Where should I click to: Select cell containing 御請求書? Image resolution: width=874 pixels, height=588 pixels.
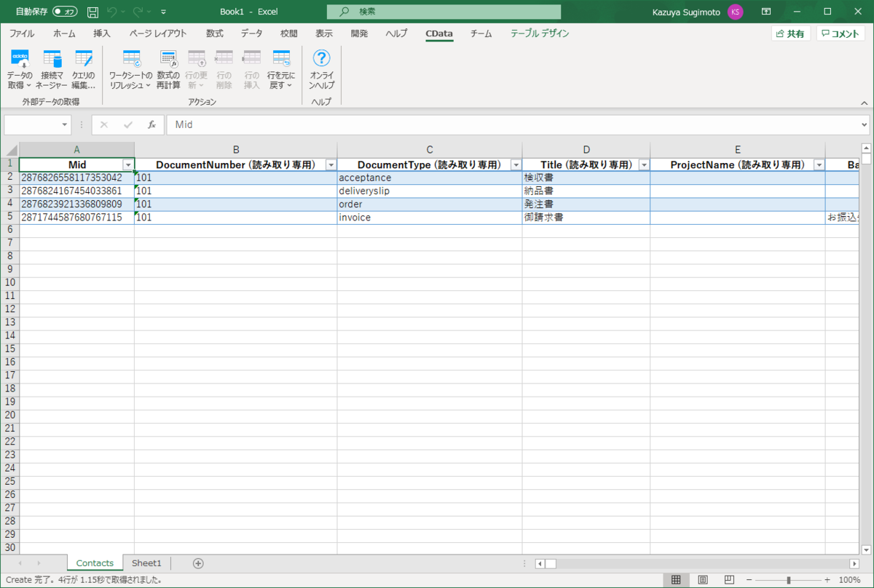click(x=586, y=217)
